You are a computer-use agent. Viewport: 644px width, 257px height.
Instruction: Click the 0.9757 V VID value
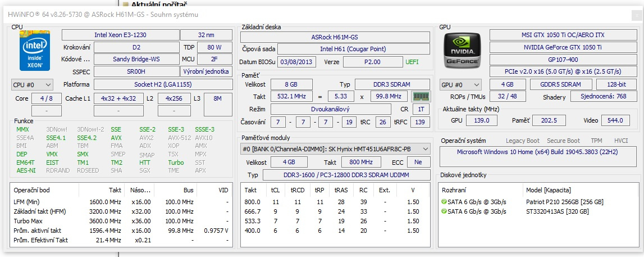tap(216, 231)
